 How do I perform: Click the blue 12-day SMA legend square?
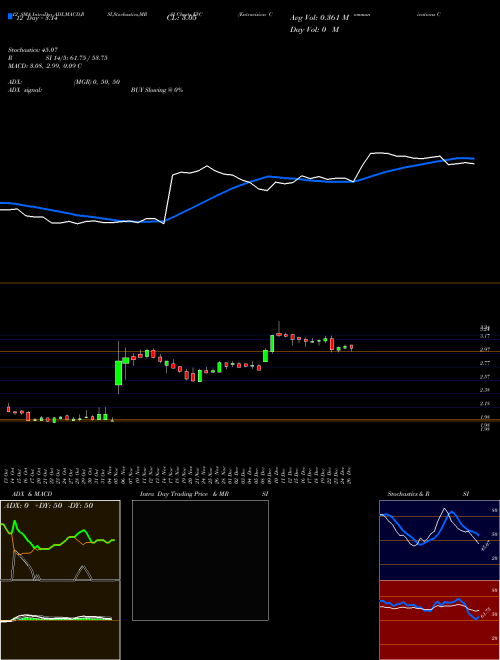[x=10, y=17]
